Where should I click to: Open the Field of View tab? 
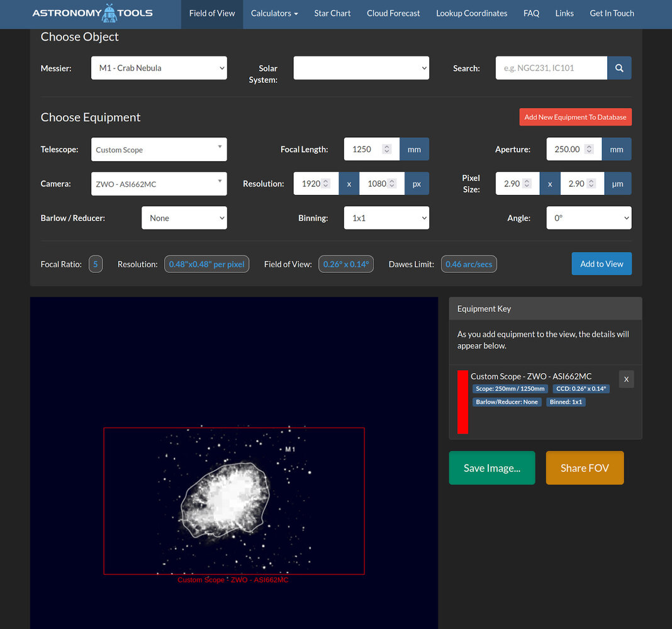(x=211, y=13)
